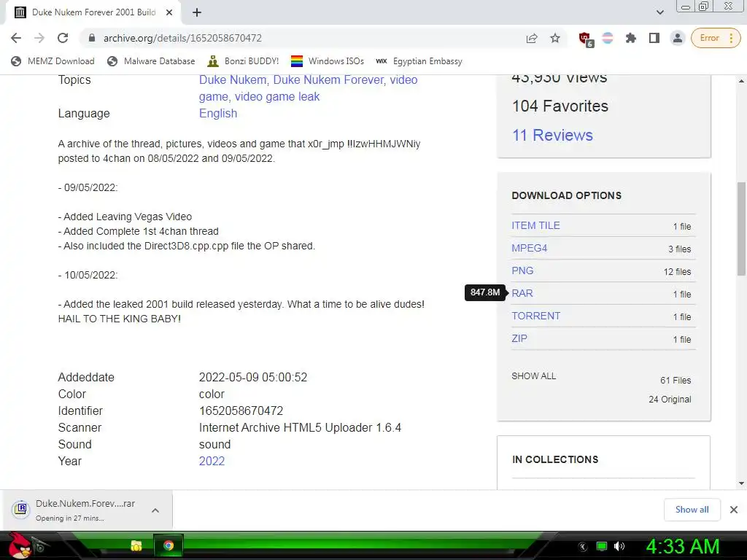Image resolution: width=747 pixels, height=560 pixels.
Task: Click 61 Files count text
Action: point(675,381)
